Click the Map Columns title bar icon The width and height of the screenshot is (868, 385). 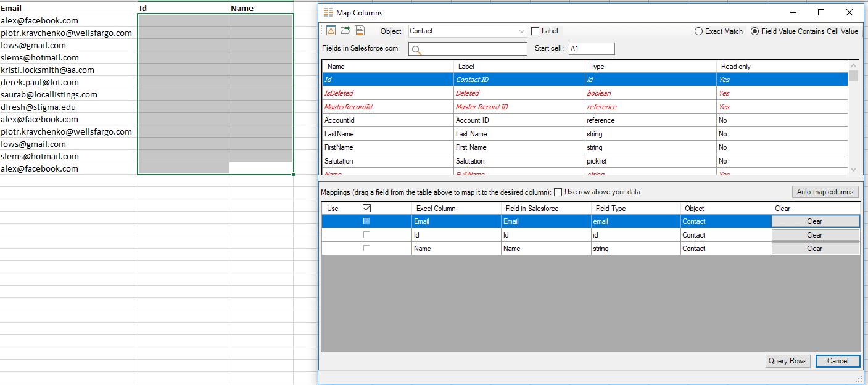point(328,12)
